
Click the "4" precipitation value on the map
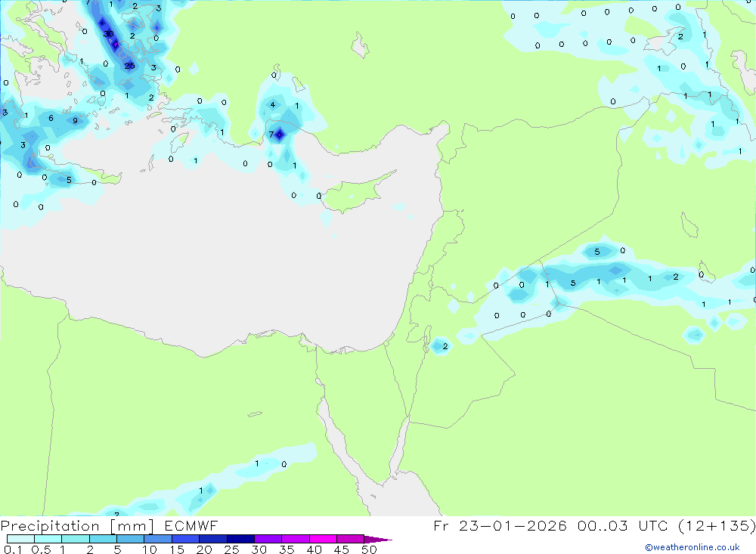pyautogui.click(x=273, y=104)
